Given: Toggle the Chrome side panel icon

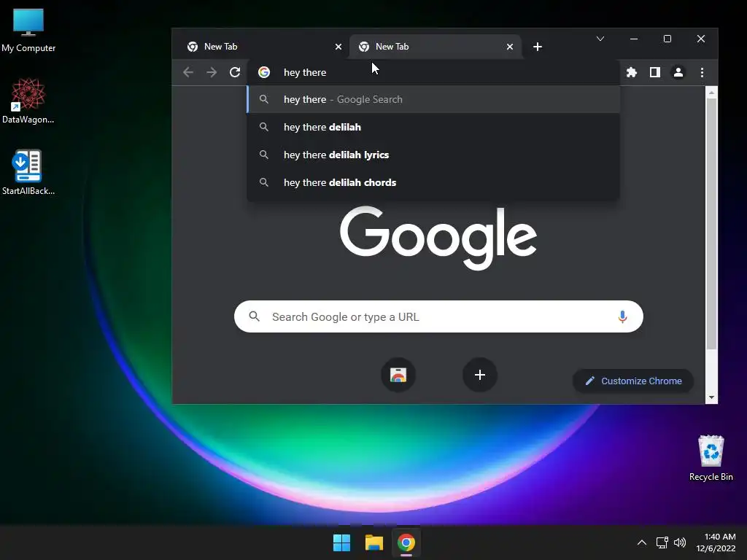Looking at the screenshot, I should click(x=655, y=72).
